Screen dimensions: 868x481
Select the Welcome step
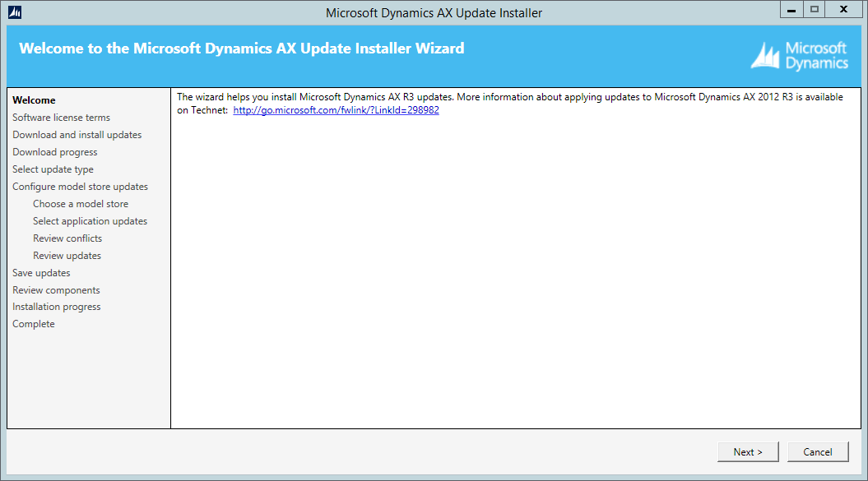tap(34, 100)
